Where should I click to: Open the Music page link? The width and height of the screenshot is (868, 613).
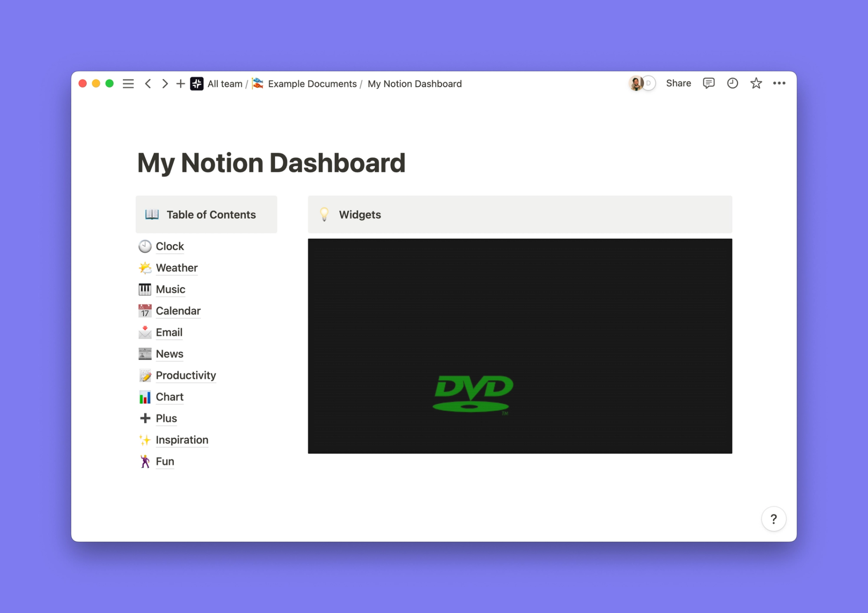click(170, 289)
